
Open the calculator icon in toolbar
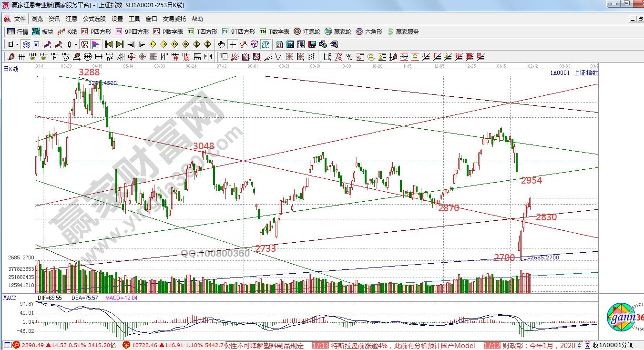(x=290, y=44)
